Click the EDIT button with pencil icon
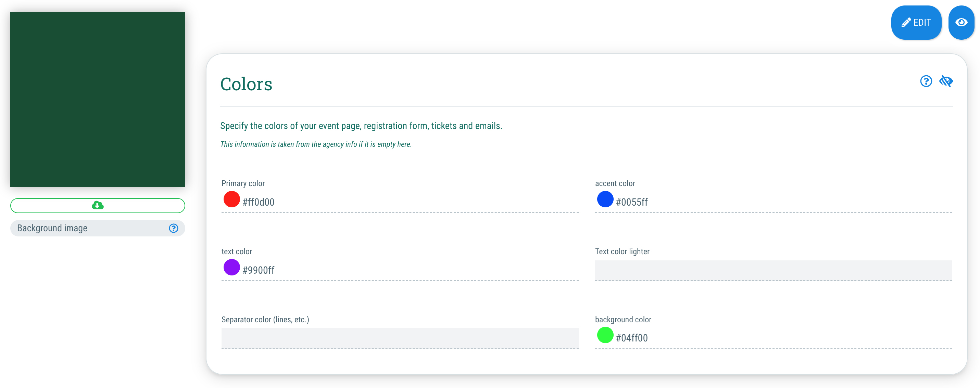980x388 pixels. (x=916, y=23)
